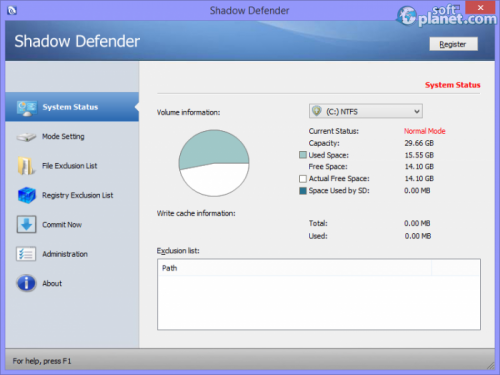Click the File Exclusion List folder icon

pyautogui.click(x=27, y=166)
